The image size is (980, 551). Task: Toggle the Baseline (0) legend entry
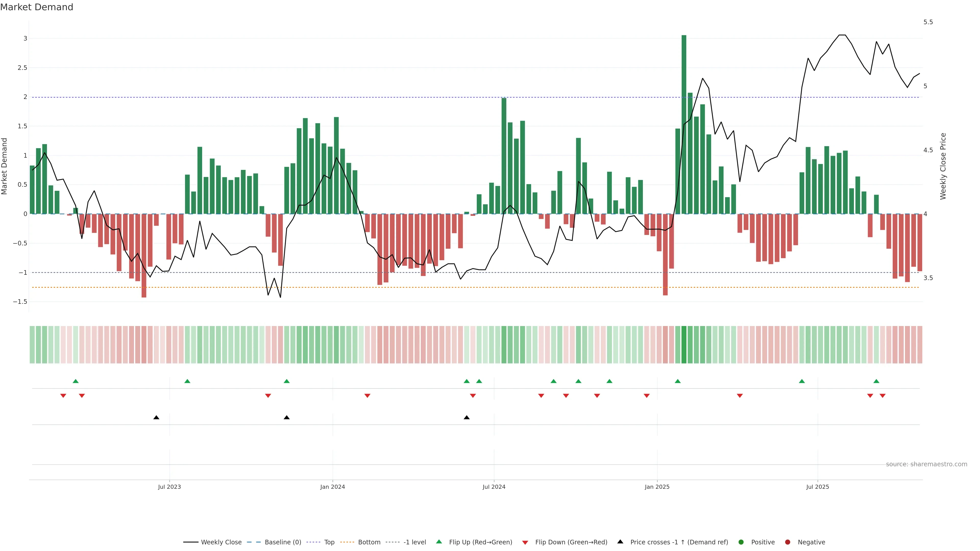(283, 542)
